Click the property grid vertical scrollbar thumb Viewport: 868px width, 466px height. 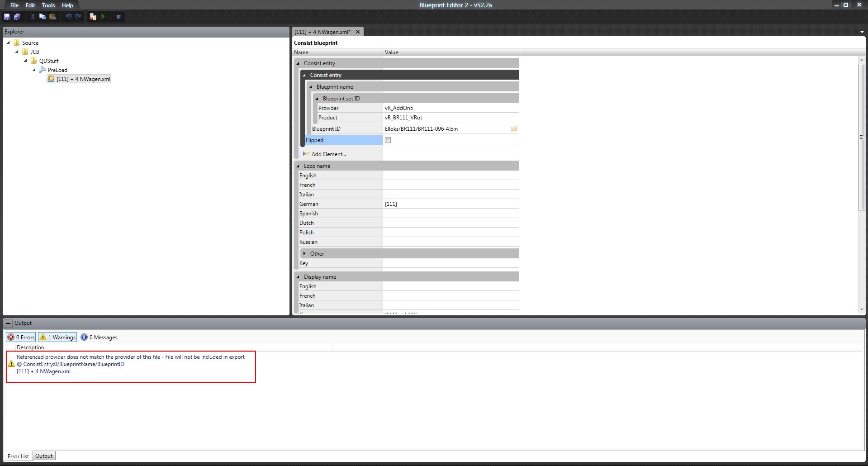(862, 137)
